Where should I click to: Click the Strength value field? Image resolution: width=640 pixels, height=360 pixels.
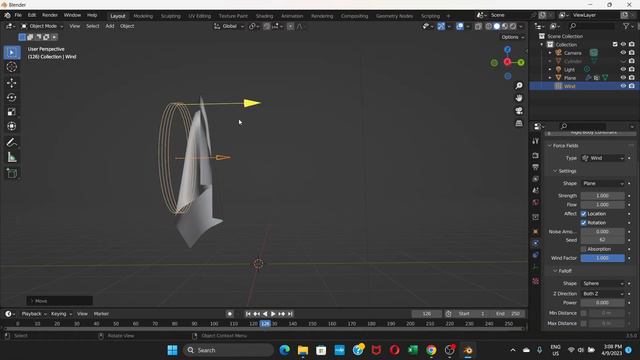click(x=602, y=196)
